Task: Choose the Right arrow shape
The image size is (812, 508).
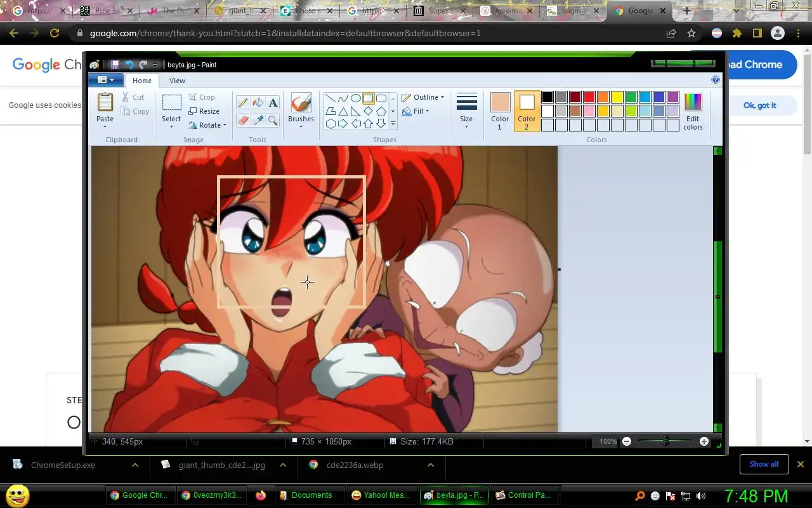Action: (x=343, y=124)
